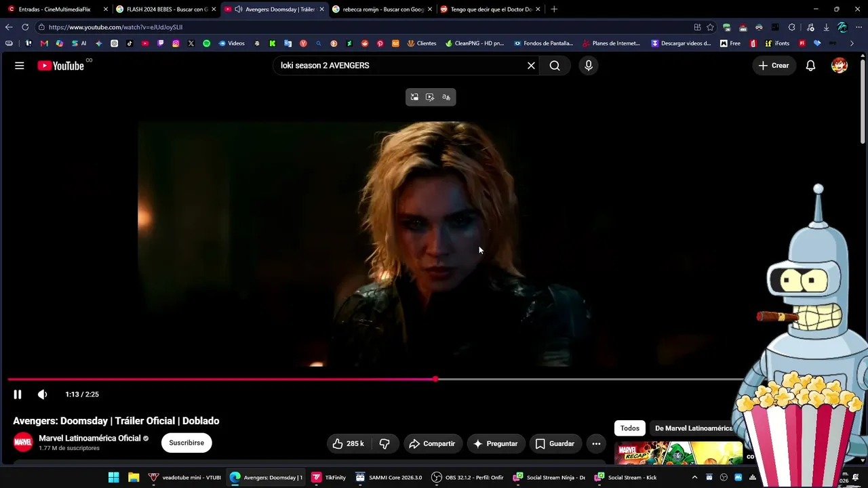Switch to SAMMI Core taskbar window
The width and height of the screenshot is (868, 488).
[389, 477]
